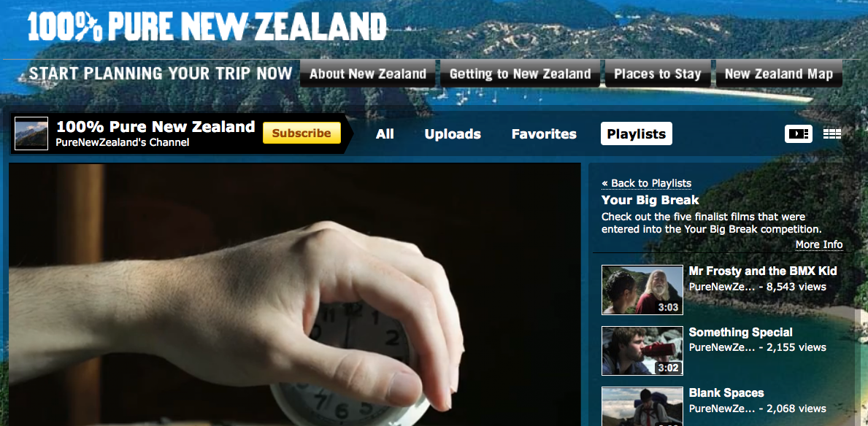Open Places to Stay page
The image size is (868, 426).
[658, 74]
